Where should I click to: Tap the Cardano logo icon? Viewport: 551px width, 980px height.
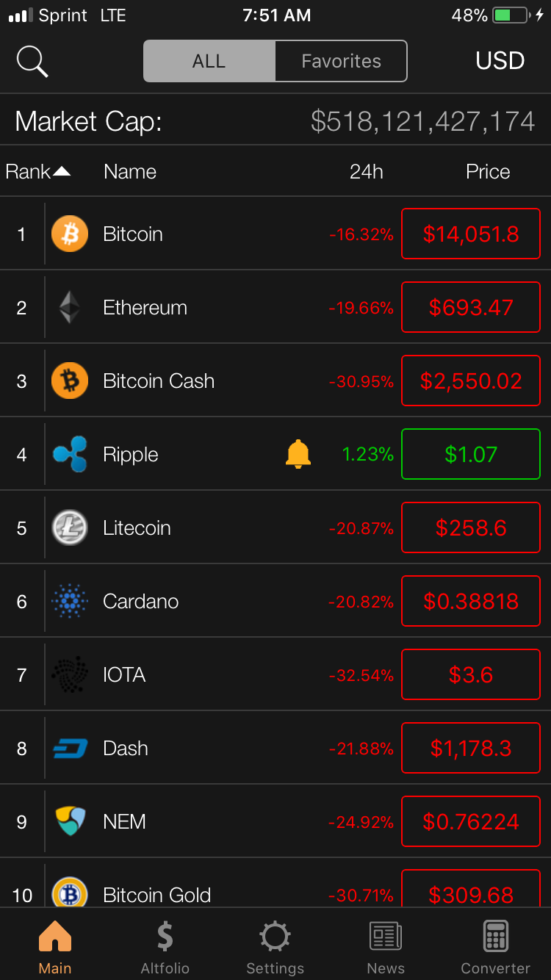[x=70, y=601]
